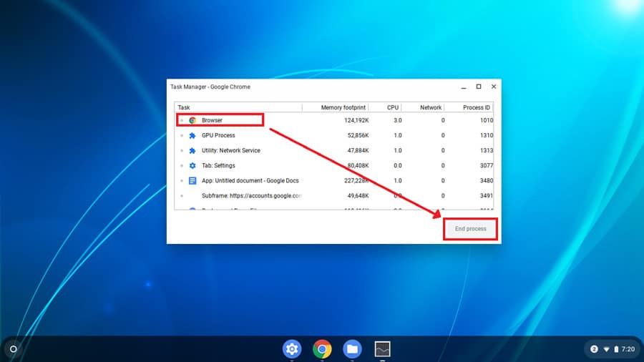
Task: Click the gear icon of Tab: Settings
Action: [x=192, y=165]
